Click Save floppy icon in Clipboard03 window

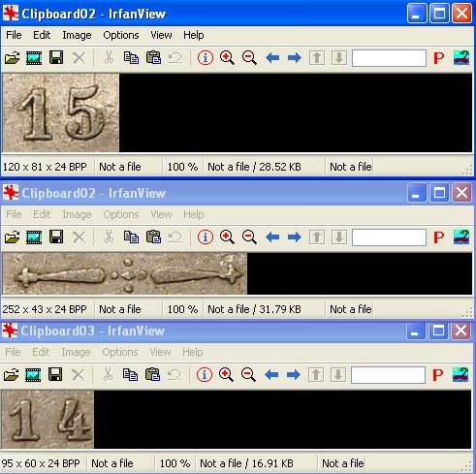(x=55, y=374)
